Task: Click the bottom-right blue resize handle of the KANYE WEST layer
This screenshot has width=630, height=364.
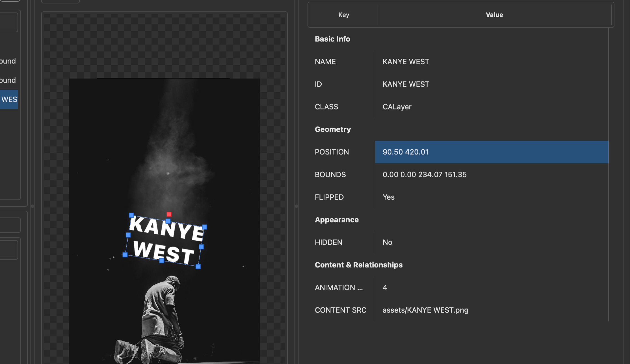Action: click(x=198, y=267)
